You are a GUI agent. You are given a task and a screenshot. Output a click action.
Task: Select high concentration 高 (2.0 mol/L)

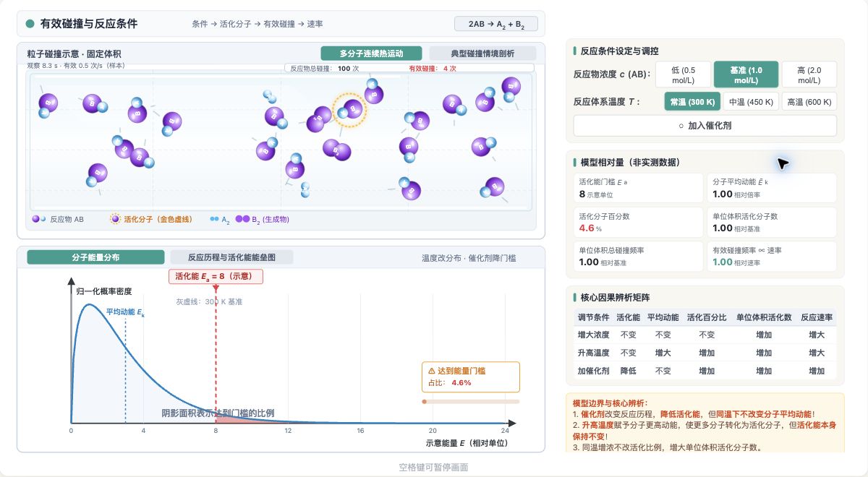coord(809,74)
